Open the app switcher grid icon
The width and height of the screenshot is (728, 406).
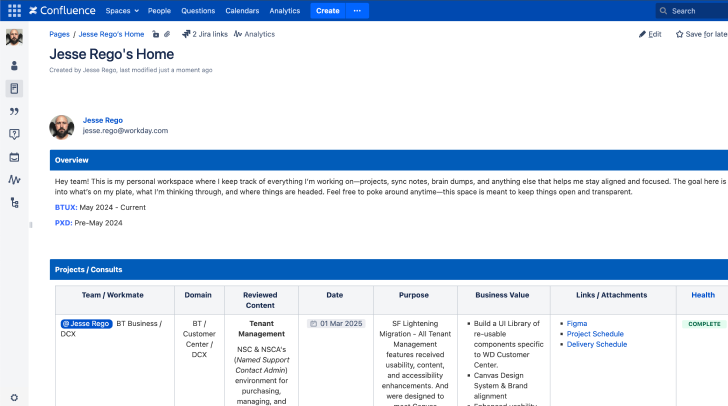pos(14,11)
